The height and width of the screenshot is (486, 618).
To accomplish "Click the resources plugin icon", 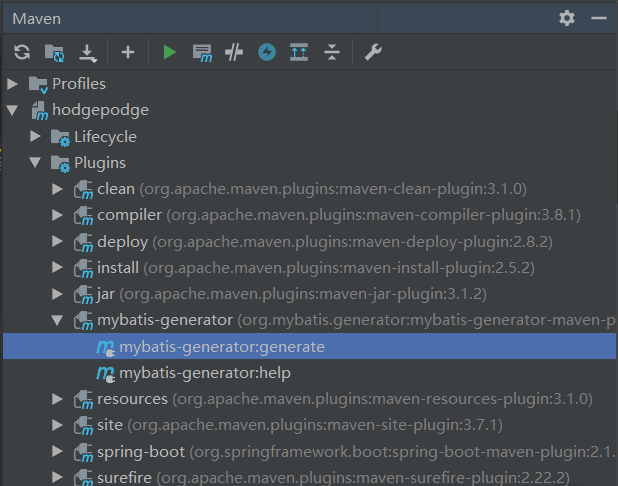I will (x=83, y=400).
